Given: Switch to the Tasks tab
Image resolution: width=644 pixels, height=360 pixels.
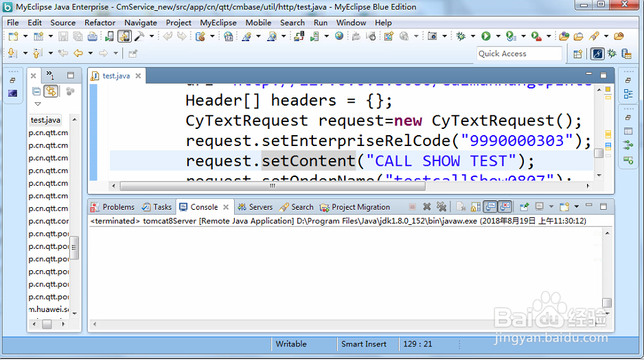Looking at the screenshot, I should click(157, 207).
